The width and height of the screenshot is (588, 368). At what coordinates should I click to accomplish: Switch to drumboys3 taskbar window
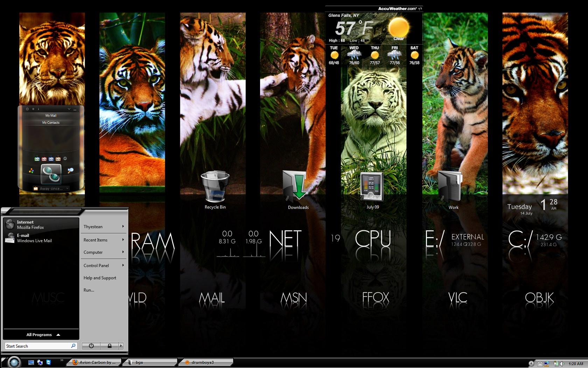[x=206, y=362]
